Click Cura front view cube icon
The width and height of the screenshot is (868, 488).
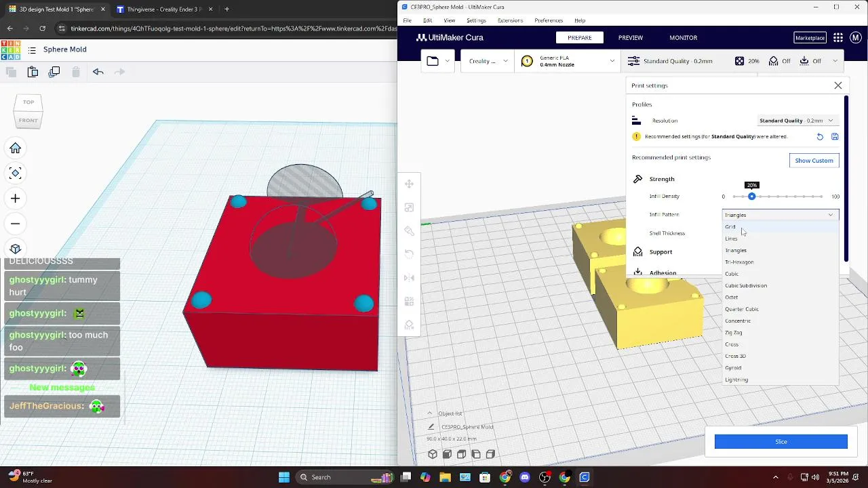pos(447,454)
